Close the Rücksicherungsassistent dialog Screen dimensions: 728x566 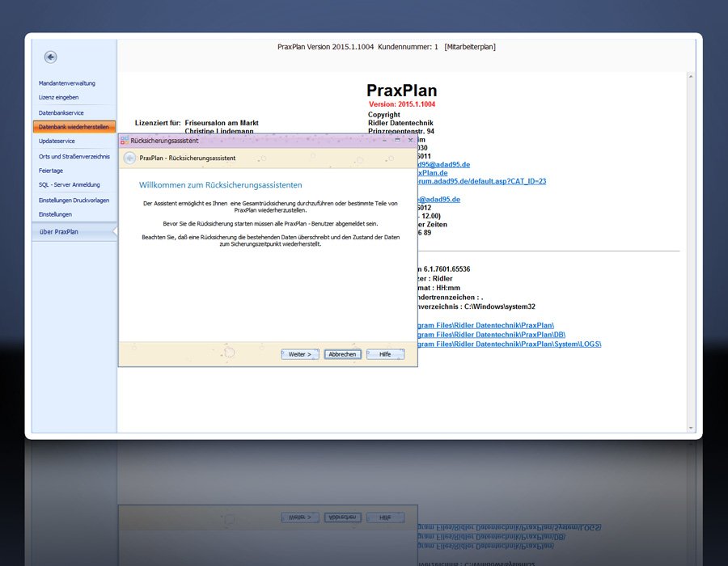410,140
